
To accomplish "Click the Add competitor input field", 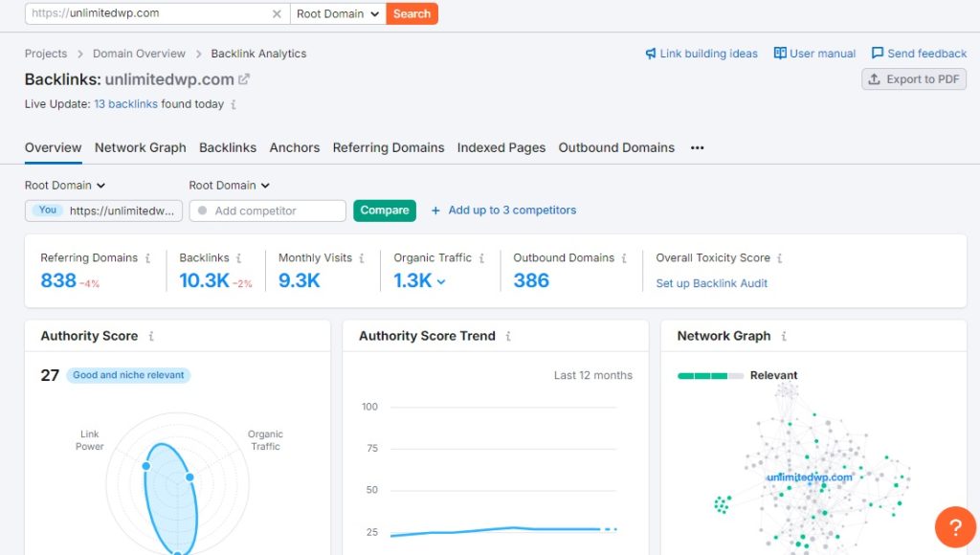I will 268,211.
